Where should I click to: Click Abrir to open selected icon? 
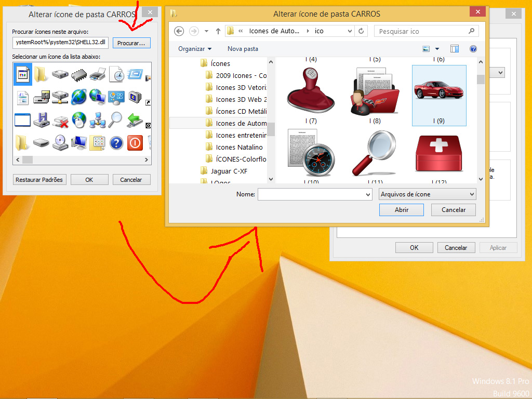(402, 210)
